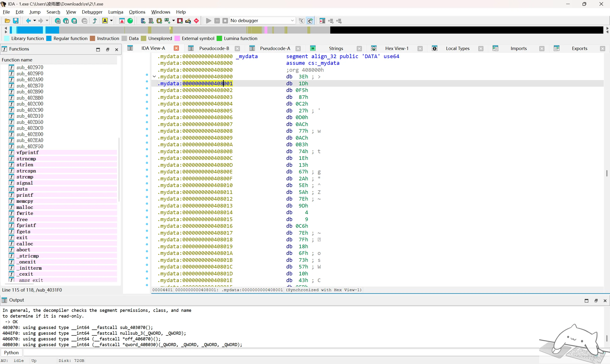610x364 pixels.
Task: Open the Lumina menu
Action: click(x=116, y=12)
